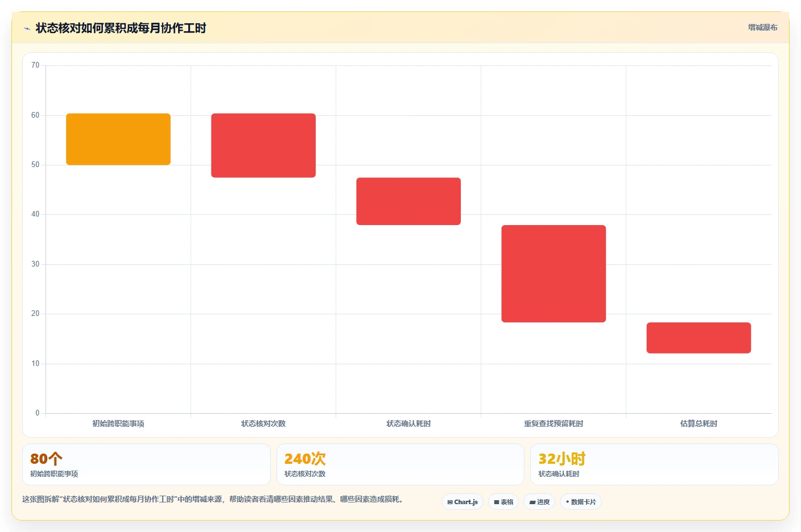This screenshot has width=801, height=532.
Task: Click y-axis tick label 70
Action: coord(35,65)
